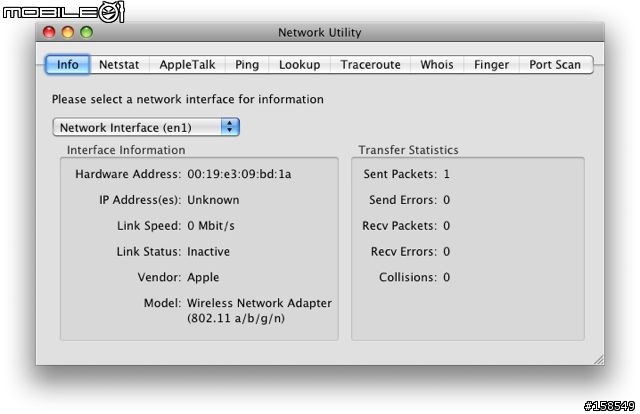Screen dimensions: 640x414
Task: Switch to the Traceroute tab
Action: tap(370, 65)
